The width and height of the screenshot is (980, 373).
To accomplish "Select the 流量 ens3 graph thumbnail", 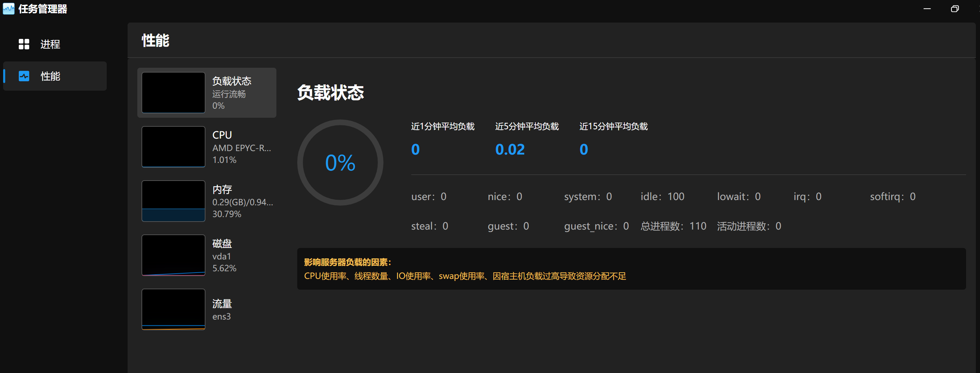I will click(173, 309).
